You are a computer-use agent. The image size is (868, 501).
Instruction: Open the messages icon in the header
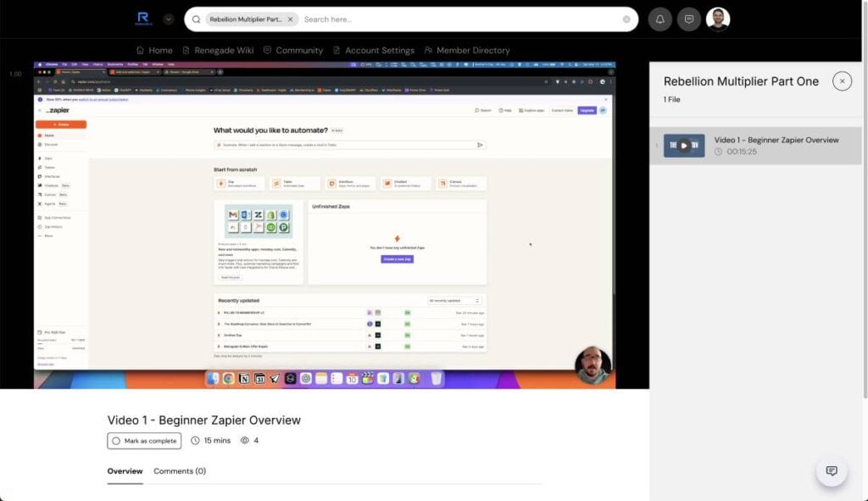point(688,19)
